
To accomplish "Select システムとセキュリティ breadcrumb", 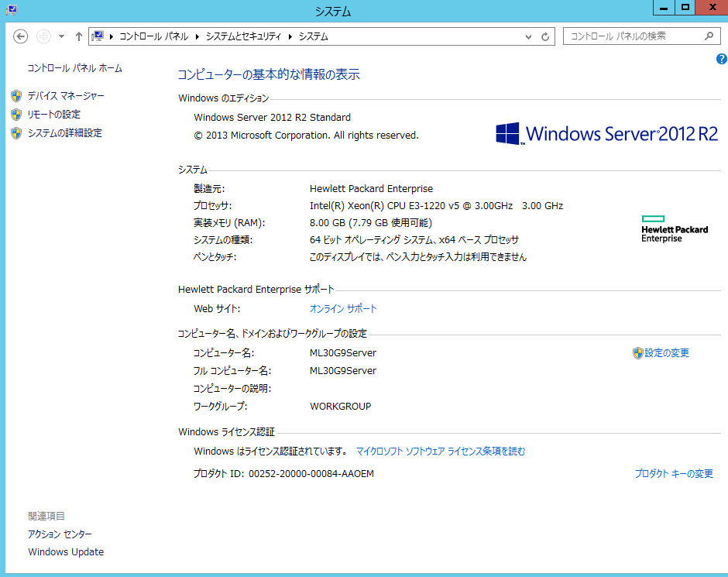I will coord(243,36).
